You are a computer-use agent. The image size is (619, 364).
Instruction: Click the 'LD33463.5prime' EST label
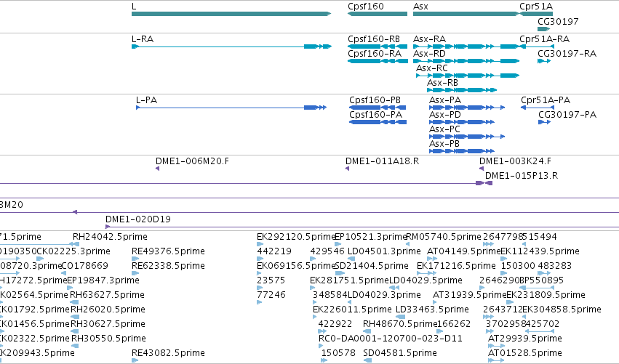432,310
